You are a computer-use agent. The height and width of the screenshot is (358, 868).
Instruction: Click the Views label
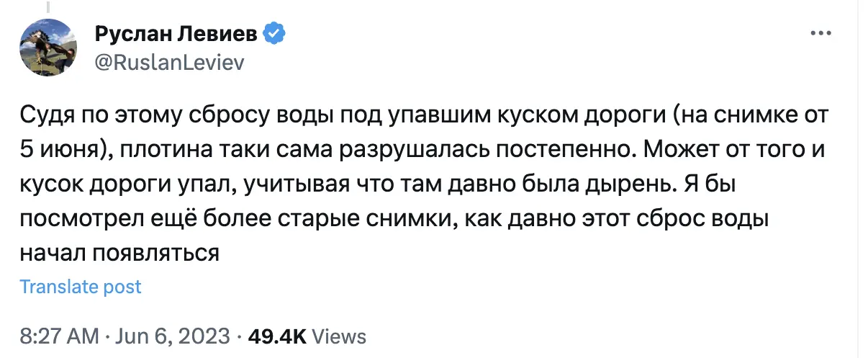click(x=340, y=336)
